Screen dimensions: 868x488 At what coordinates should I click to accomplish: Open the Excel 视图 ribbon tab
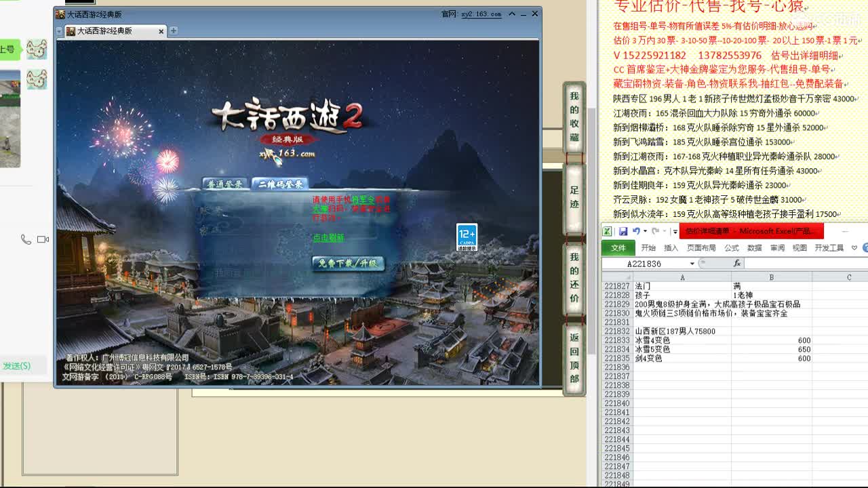800,248
